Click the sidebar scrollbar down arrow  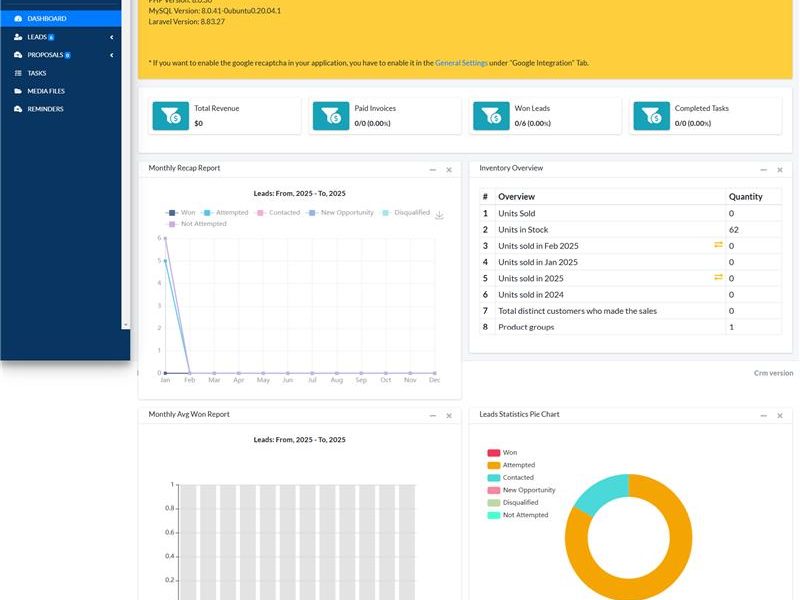coord(126,324)
